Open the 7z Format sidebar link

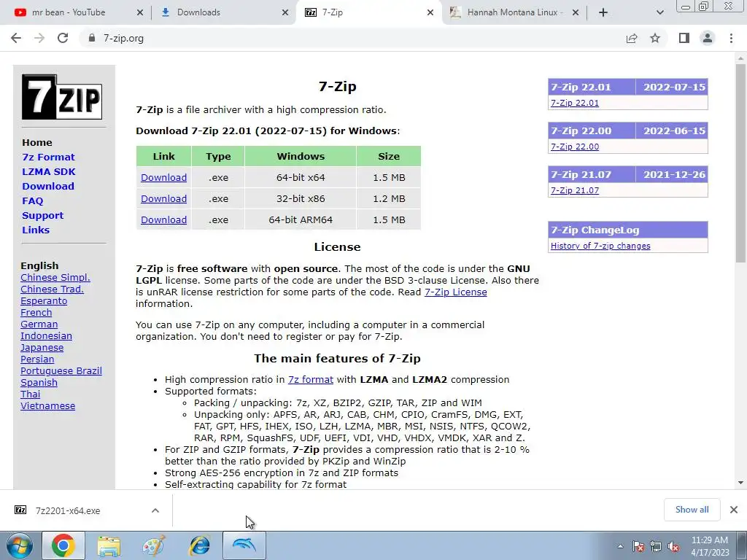[x=49, y=157]
